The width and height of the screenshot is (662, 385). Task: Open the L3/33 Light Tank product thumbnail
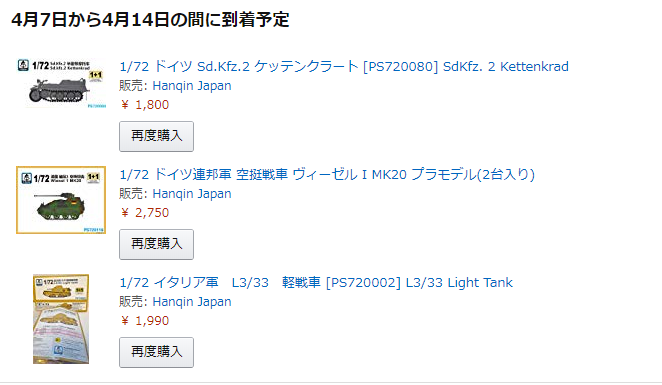[61, 319]
